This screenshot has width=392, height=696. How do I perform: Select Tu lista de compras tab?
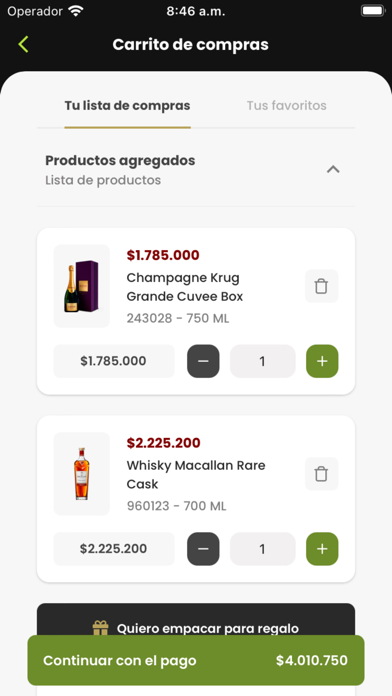point(127,106)
